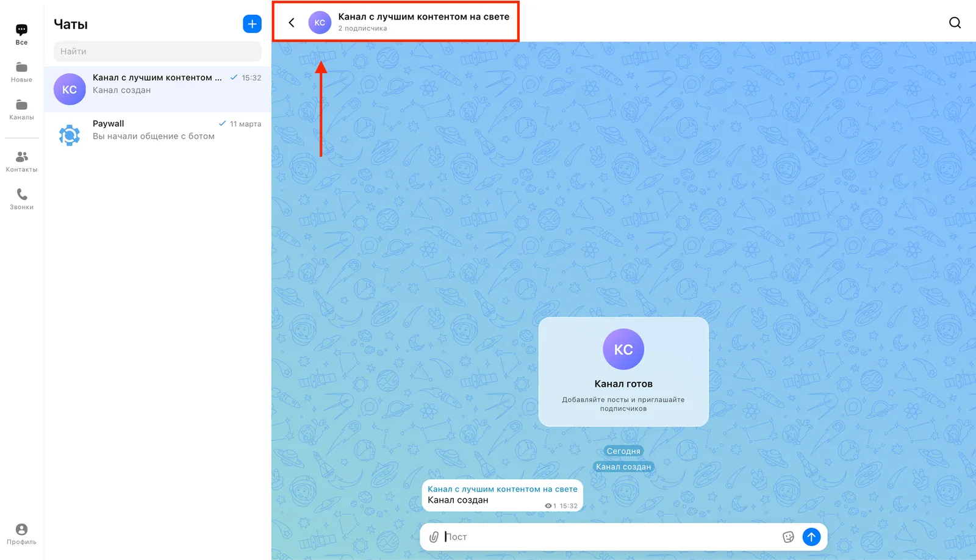976x560 pixels.
Task: Switch to the Каналы sidebar section
Action: pos(21,110)
